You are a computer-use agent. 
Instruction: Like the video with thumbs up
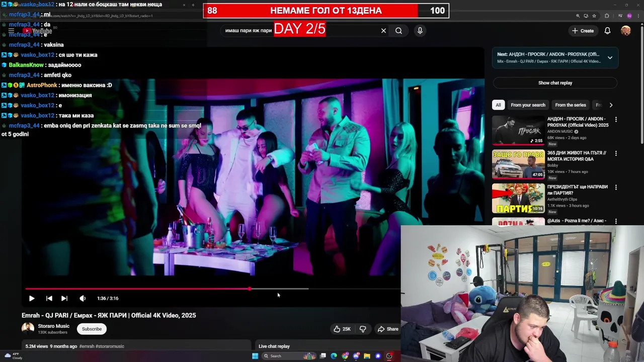342,329
